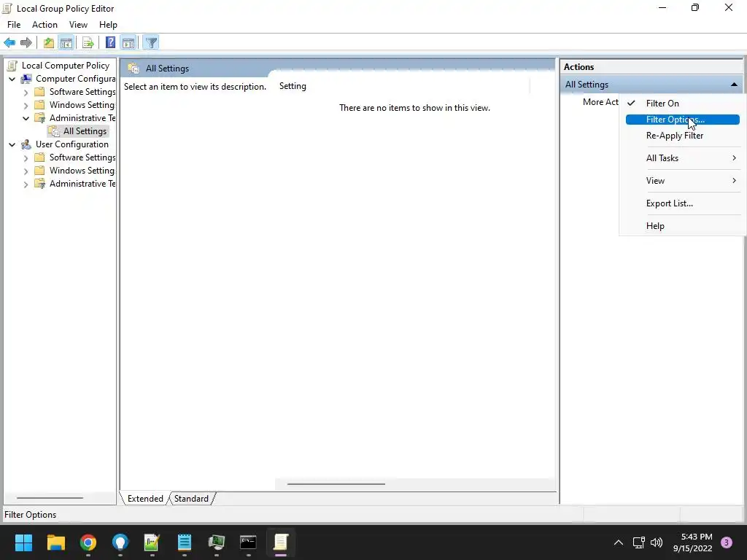Select Computer Configuration in tree

pos(75,79)
